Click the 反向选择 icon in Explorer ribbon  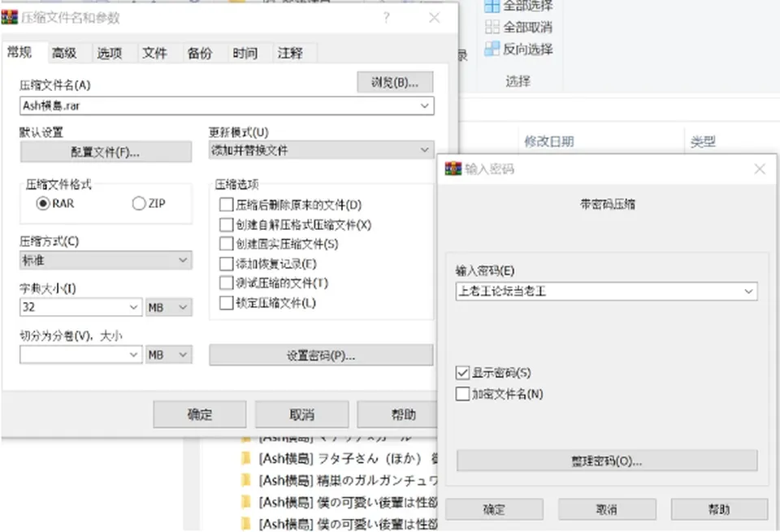point(492,49)
